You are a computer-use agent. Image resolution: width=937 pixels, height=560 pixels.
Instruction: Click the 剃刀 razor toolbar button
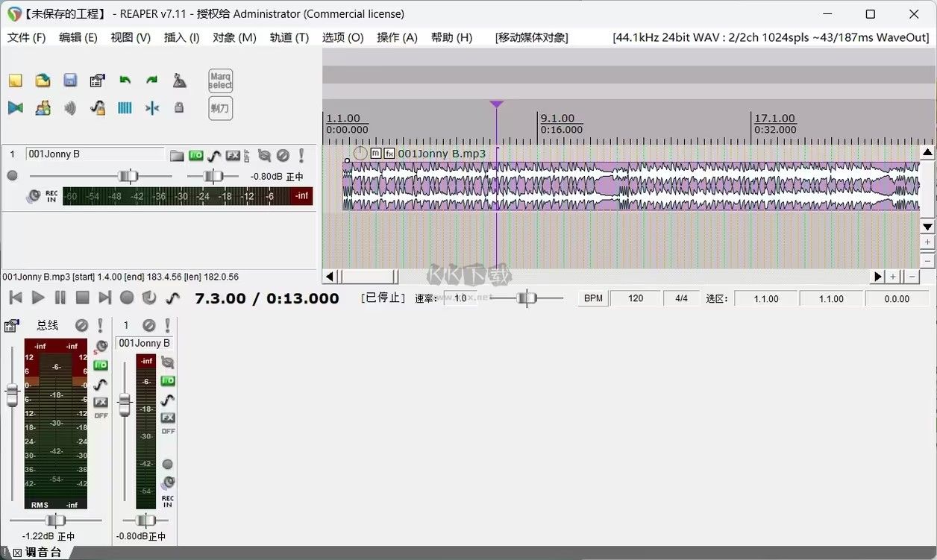(x=221, y=108)
